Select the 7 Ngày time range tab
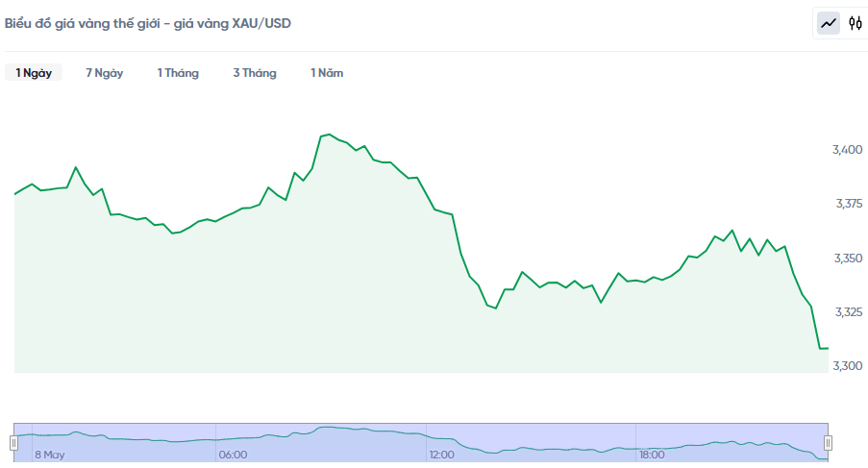The width and height of the screenshot is (868, 468). [x=104, y=72]
